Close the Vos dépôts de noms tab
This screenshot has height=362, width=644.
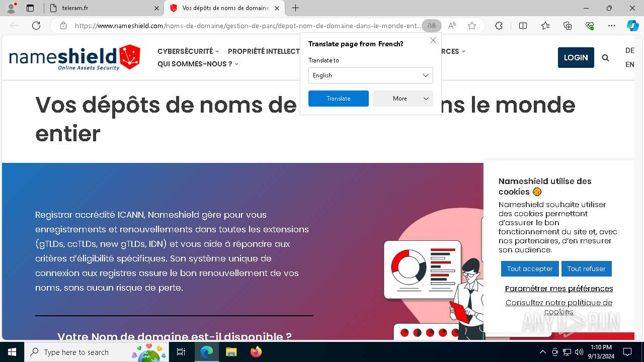(x=277, y=8)
